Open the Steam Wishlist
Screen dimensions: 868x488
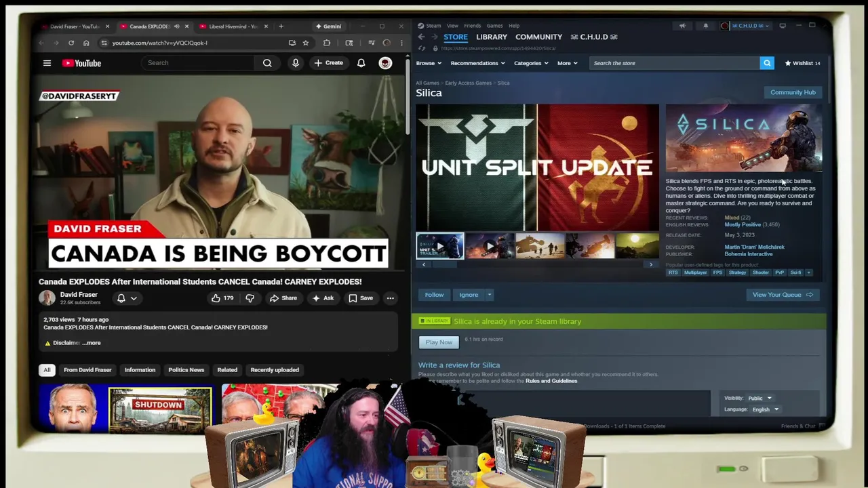tap(803, 63)
